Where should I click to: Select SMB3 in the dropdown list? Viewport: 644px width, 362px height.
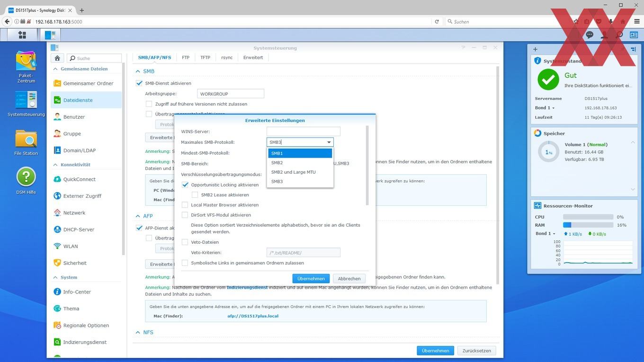[x=300, y=182]
